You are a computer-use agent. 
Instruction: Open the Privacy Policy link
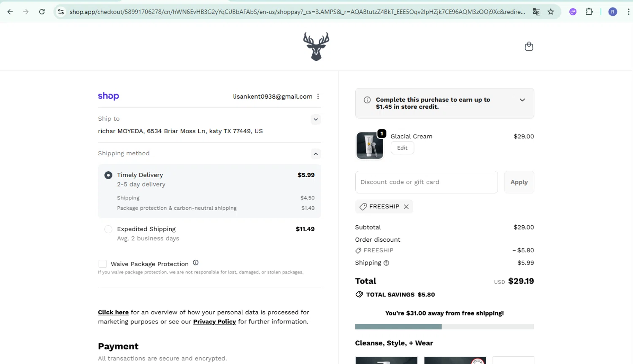pos(214,322)
